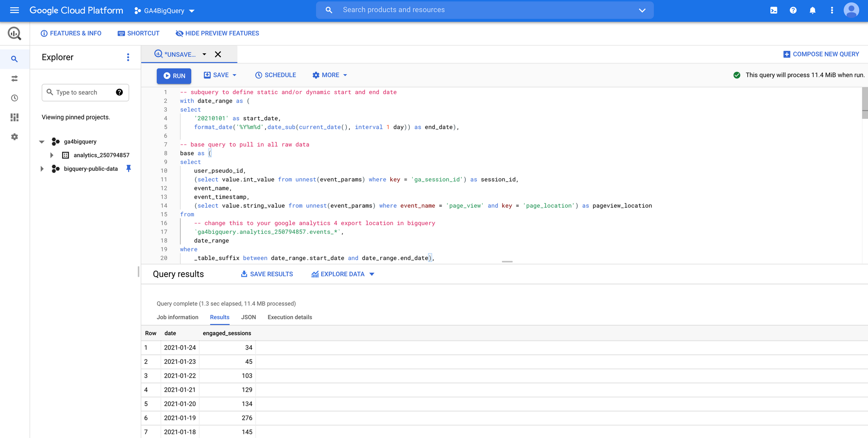Activate Cloud Shell icon
The image size is (868, 438).
pyautogui.click(x=773, y=10)
